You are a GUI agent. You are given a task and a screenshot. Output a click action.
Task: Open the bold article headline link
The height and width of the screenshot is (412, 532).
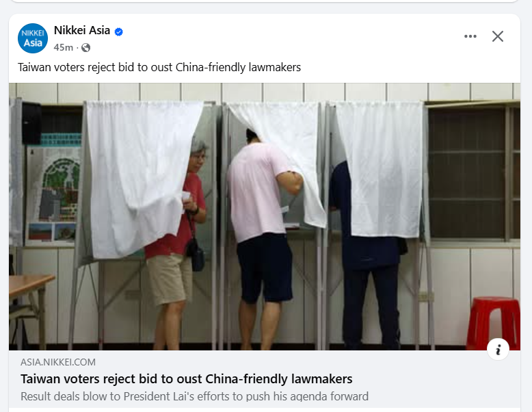186,378
